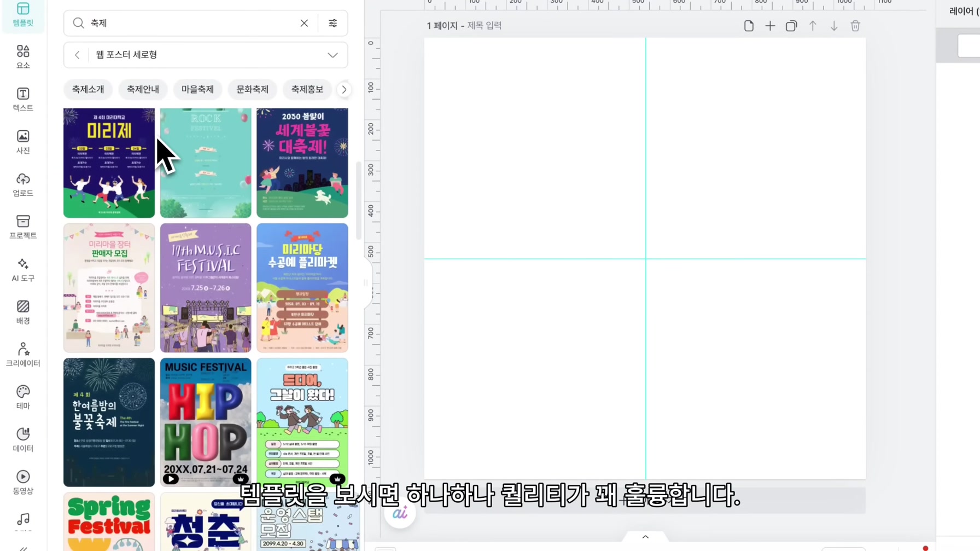Open the 사진 (Photos) panel
Viewport: 980px width, 551px height.
pyautogui.click(x=23, y=142)
